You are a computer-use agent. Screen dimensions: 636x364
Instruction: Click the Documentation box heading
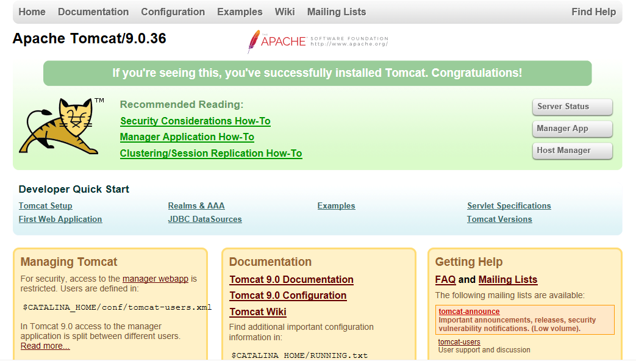point(271,262)
